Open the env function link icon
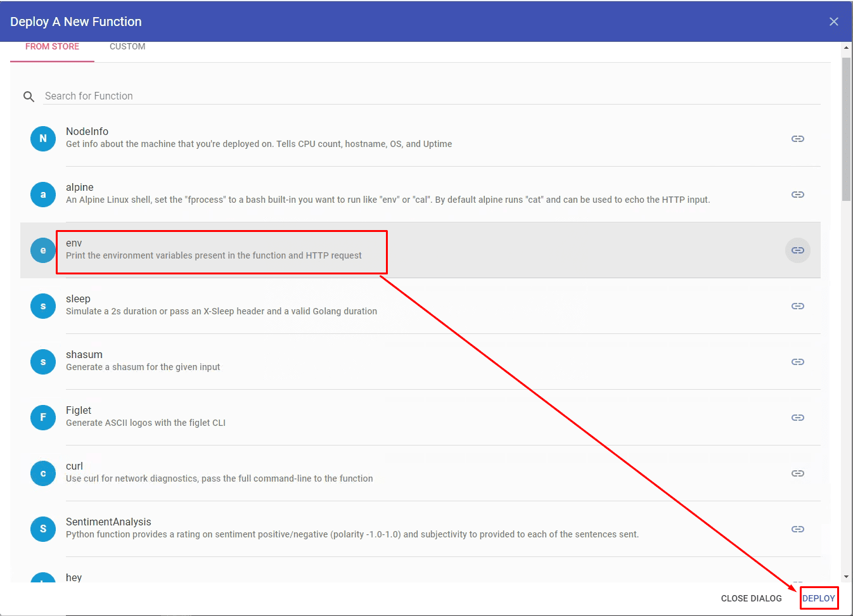Image resolution: width=853 pixels, height=616 pixels. click(x=798, y=250)
